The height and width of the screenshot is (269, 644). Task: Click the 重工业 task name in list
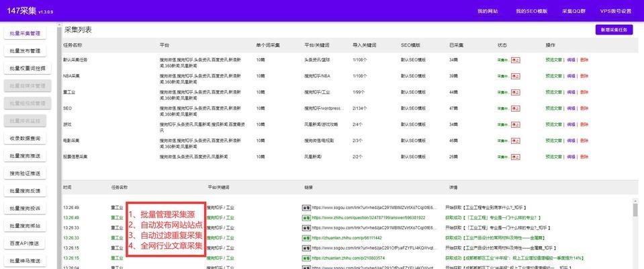coord(69,92)
